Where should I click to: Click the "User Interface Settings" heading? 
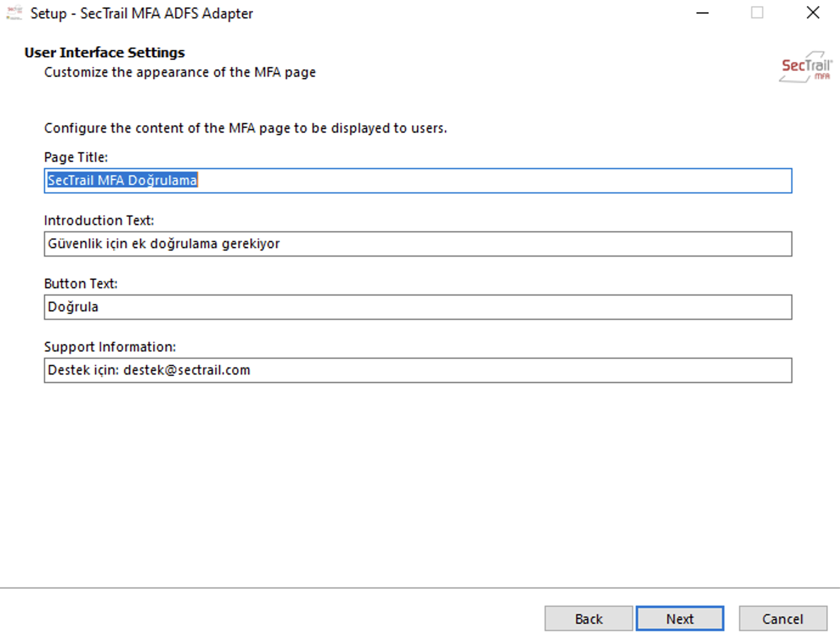(x=105, y=53)
